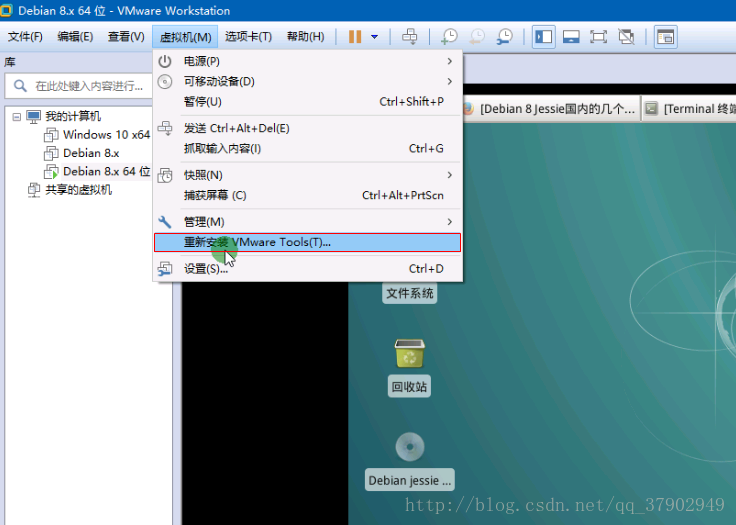
Task: Open the 编辑(E) menu
Action: (x=75, y=37)
